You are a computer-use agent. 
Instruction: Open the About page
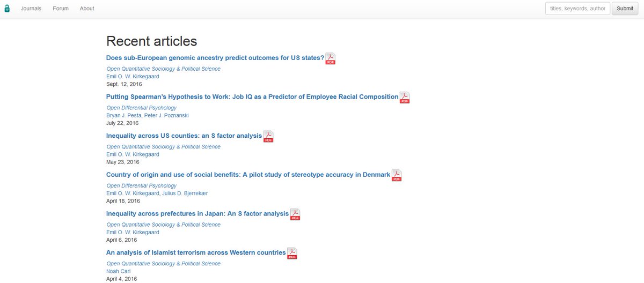[x=87, y=9]
